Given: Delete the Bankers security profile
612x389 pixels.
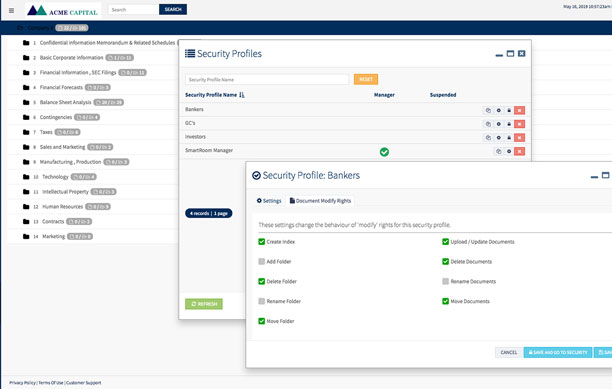Looking at the screenshot, I should click(x=519, y=110).
